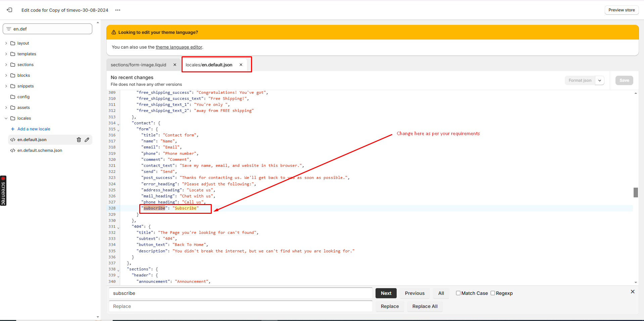
Task: Click the code editor vertical scrollbar thumb
Action: click(x=636, y=192)
